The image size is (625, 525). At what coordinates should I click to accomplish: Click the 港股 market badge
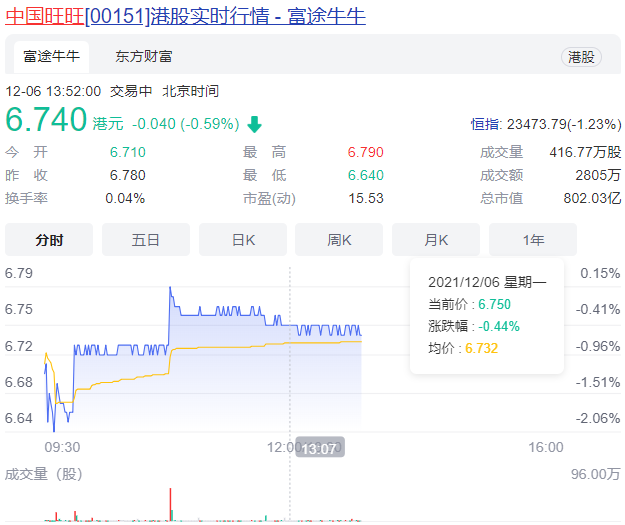581,57
